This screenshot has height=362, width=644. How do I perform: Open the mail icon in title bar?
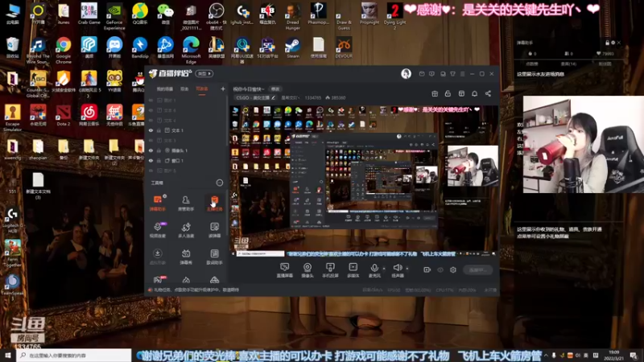point(422,74)
